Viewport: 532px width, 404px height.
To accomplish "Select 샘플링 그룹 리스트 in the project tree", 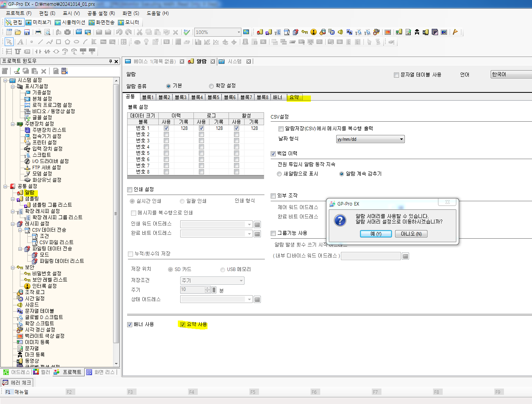I will pos(52,205).
